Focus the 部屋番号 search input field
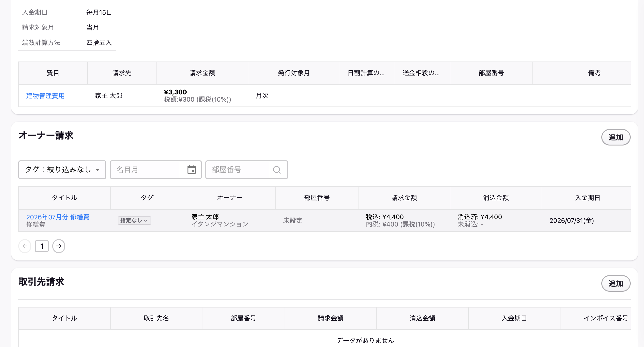The width and height of the screenshot is (644, 347). [246, 170]
